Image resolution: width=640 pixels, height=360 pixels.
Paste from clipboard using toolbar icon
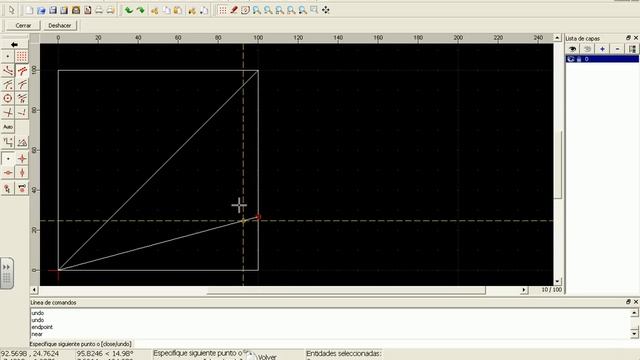pos(178,10)
